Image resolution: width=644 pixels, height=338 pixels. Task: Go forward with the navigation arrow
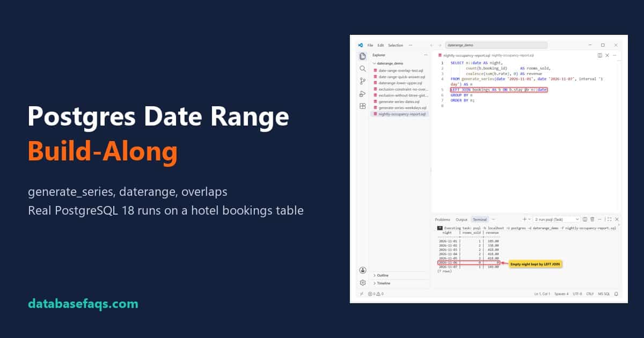[x=440, y=46]
